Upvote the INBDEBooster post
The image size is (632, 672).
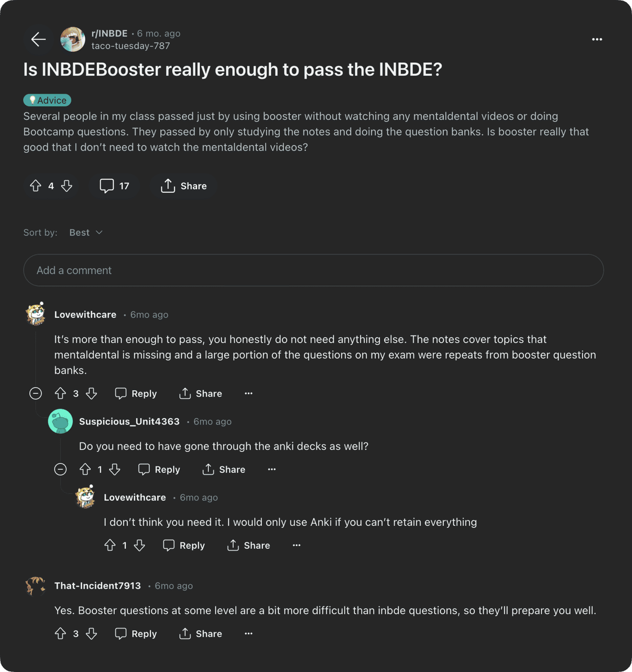[36, 186]
